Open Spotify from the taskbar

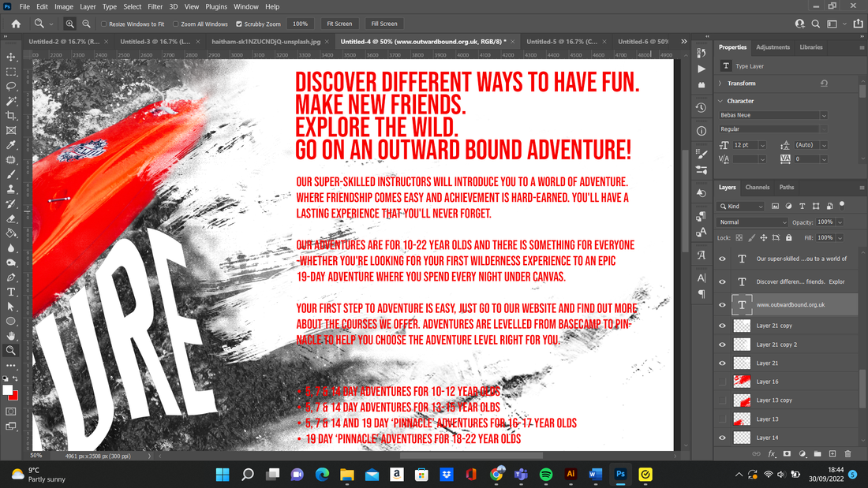(546, 474)
